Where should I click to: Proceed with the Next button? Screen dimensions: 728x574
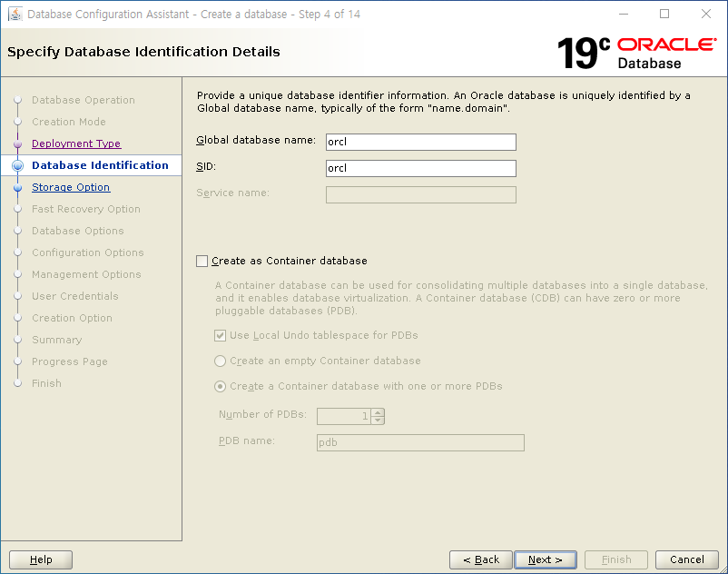click(546, 559)
